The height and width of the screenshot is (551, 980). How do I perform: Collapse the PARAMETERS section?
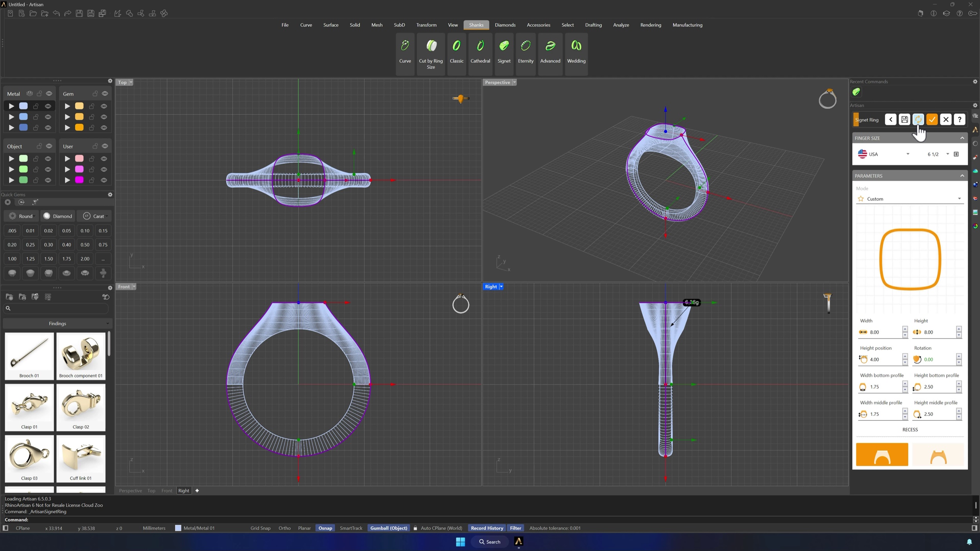[962, 176]
